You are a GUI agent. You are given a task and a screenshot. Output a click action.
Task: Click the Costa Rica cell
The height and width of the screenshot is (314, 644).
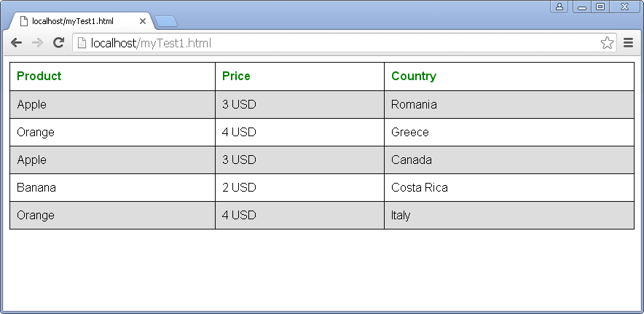420,187
